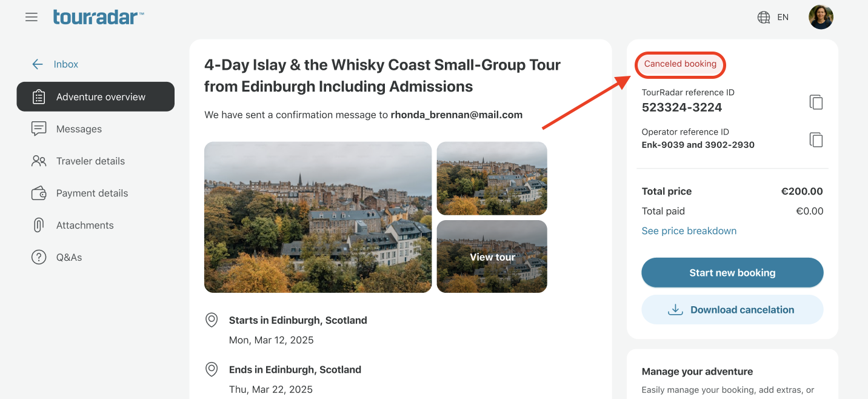Open the Adventure overview menu item
Screen dimensions: 868x399
(96, 96)
